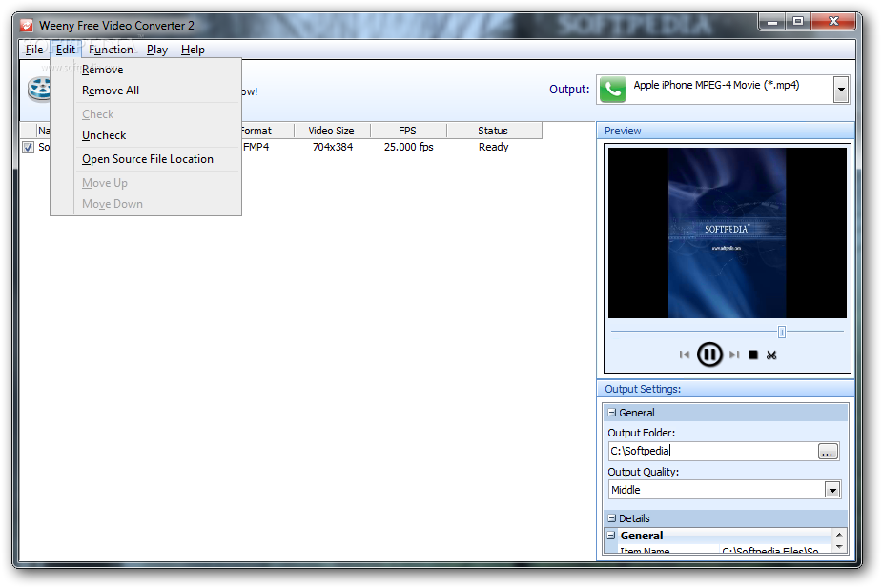This screenshot has height=588, width=882.
Task: Choose Remove from Edit menu
Action: point(102,70)
